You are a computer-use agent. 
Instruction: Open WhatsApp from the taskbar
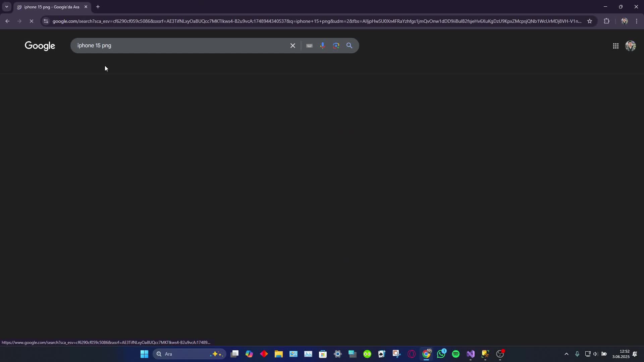[441, 354]
